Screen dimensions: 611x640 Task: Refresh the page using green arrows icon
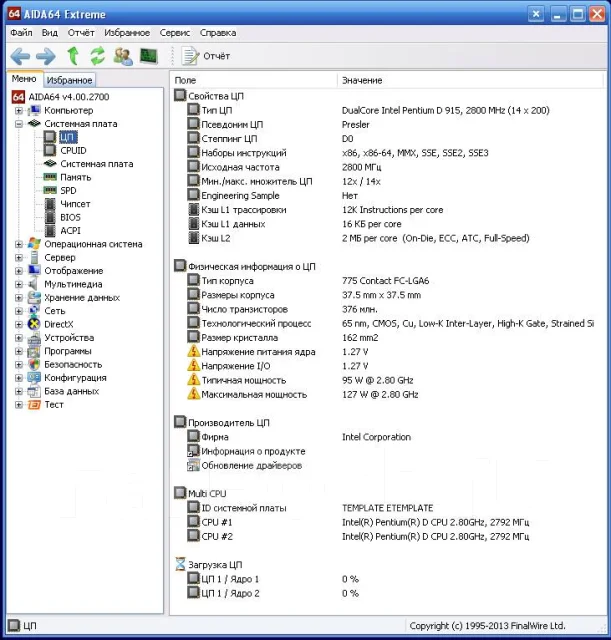[x=98, y=56]
